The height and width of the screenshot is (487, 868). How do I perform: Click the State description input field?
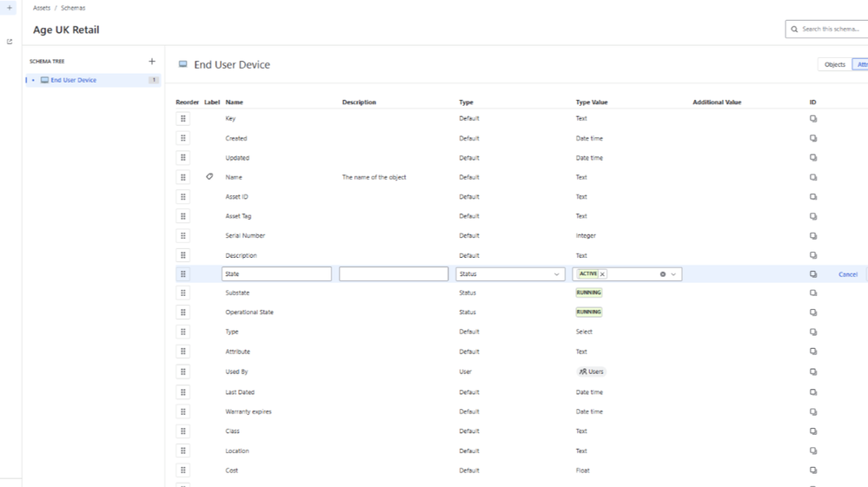click(394, 274)
